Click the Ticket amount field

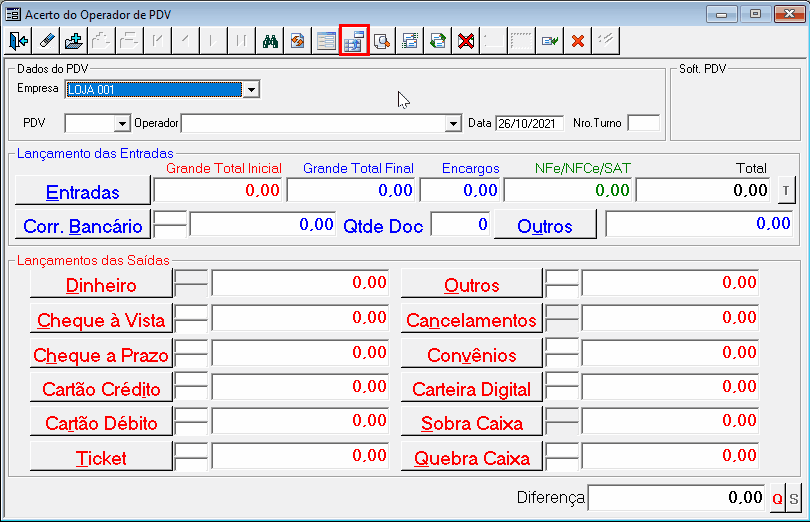pos(300,455)
